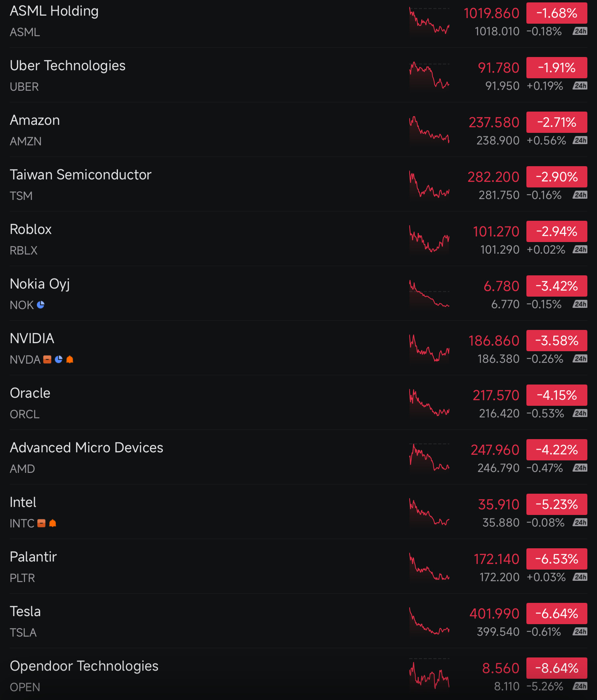Open the Tesla mini price chart
This screenshot has width=597, height=700.
pyautogui.click(x=429, y=621)
